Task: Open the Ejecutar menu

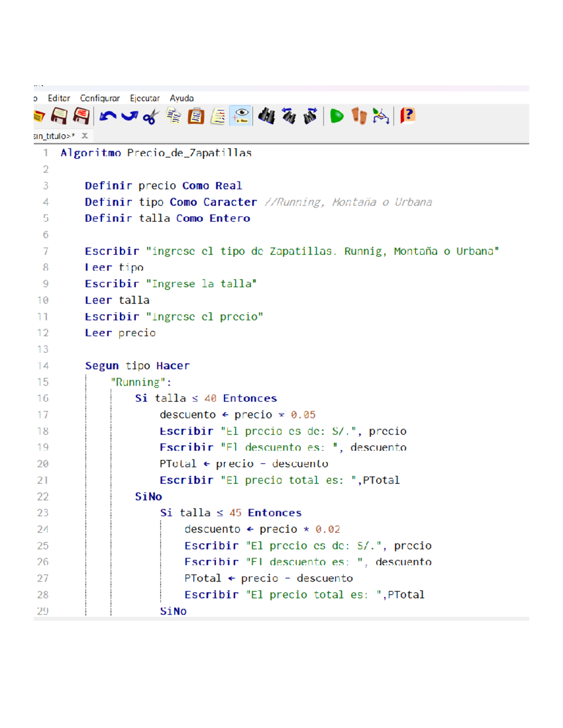Action: tap(145, 98)
